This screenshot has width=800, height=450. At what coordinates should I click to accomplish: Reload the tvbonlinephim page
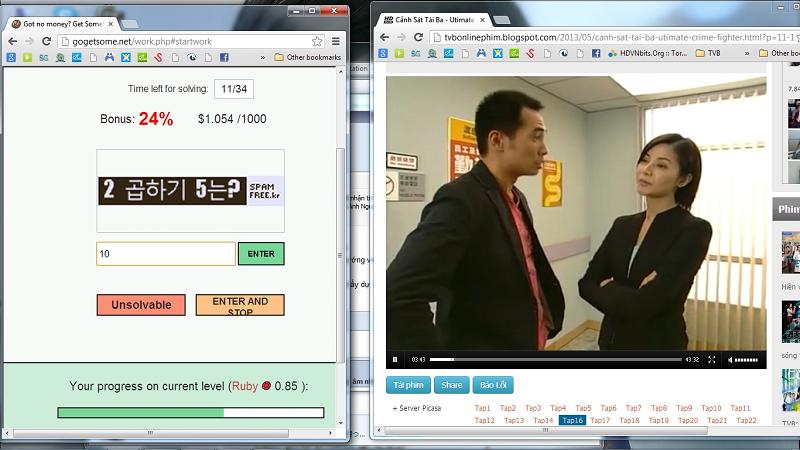click(418, 37)
